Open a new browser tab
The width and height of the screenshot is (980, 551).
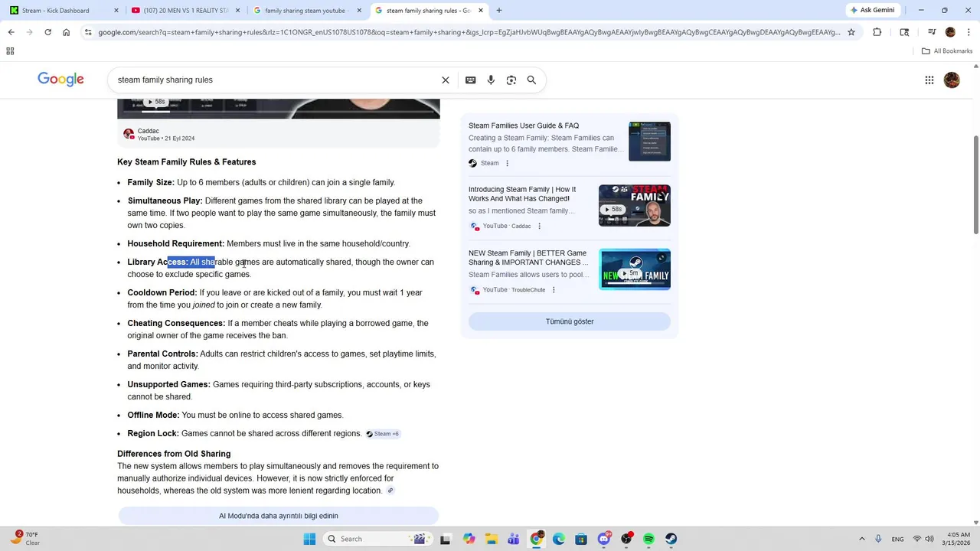pos(498,10)
